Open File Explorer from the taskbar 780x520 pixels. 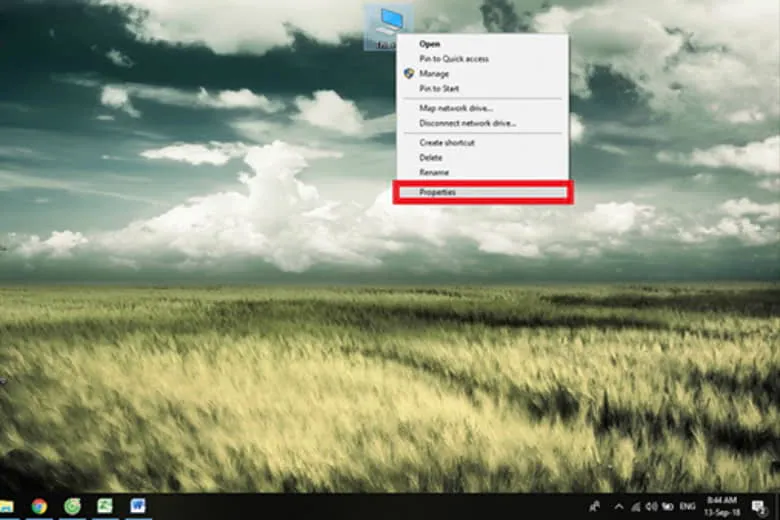[x=6, y=506]
